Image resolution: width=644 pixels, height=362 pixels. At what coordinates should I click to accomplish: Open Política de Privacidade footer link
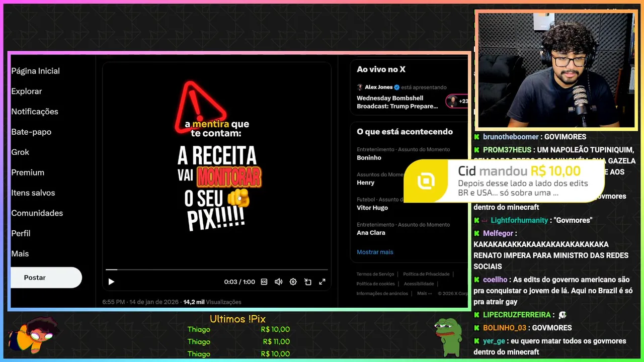pos(426,274)
